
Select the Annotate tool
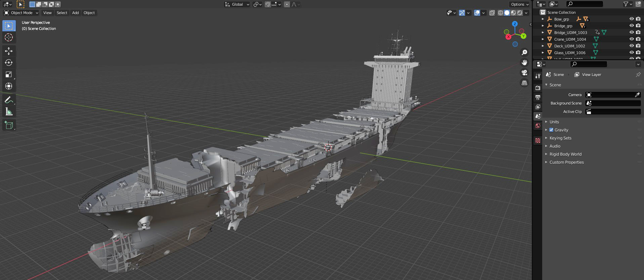click(9, 100)
